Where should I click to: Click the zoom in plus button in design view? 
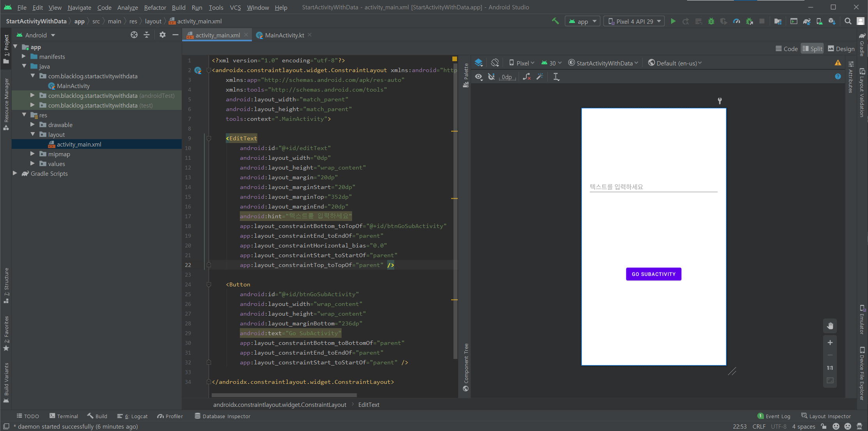(x=830, y=343)
